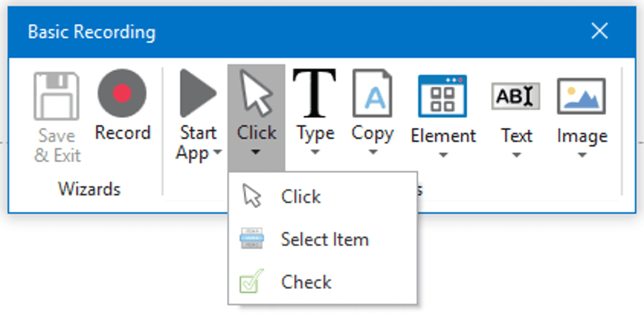644x316 pixels.
Task: Collapse the Click dropdown arrow
Action: click(x=255, y=152)
